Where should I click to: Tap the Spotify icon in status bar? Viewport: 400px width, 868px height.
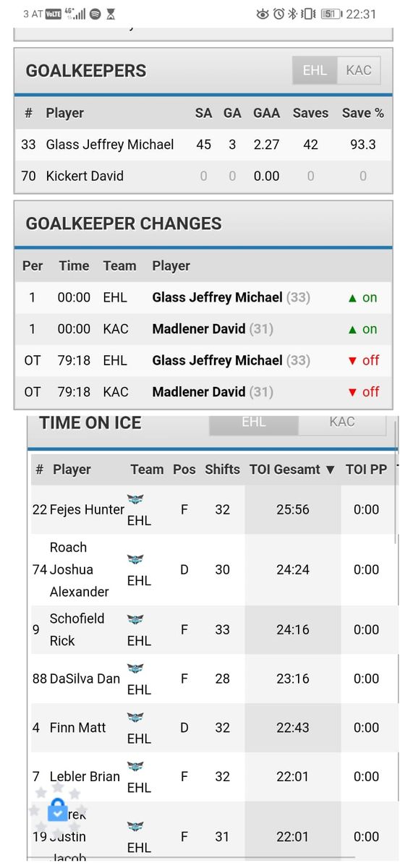point(95,14)
